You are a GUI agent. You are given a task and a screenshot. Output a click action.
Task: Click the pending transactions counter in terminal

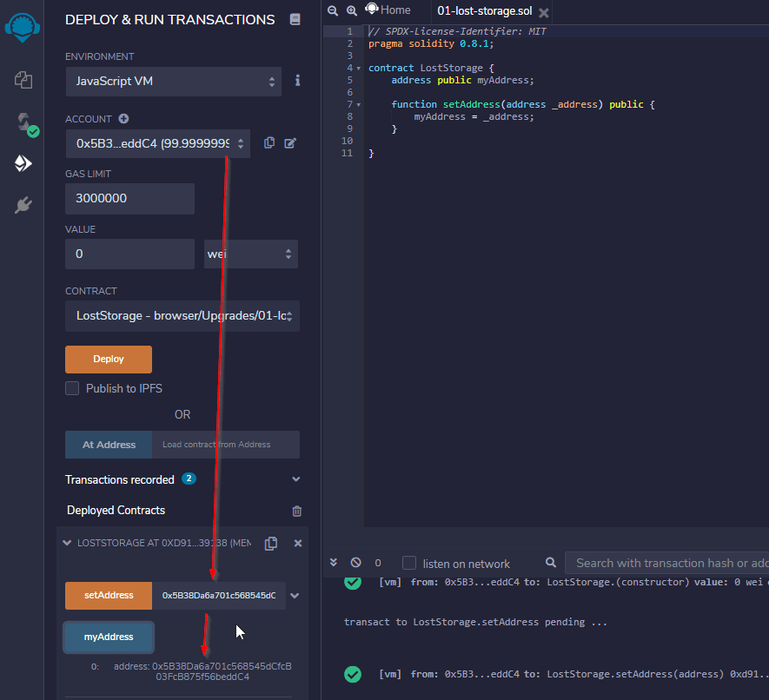[378, 563]
